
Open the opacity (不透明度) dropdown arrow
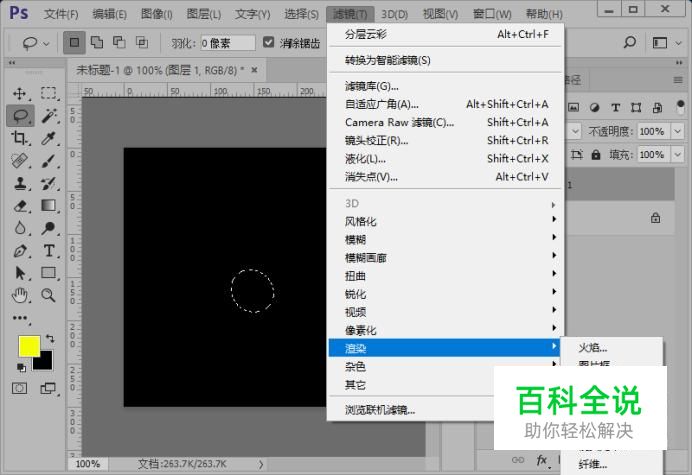[677, 131]
